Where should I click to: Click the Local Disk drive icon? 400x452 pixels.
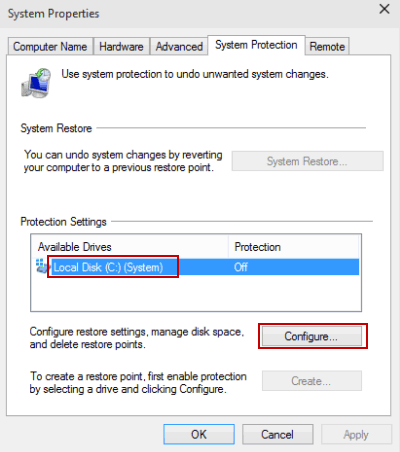(x=42, y=266)
